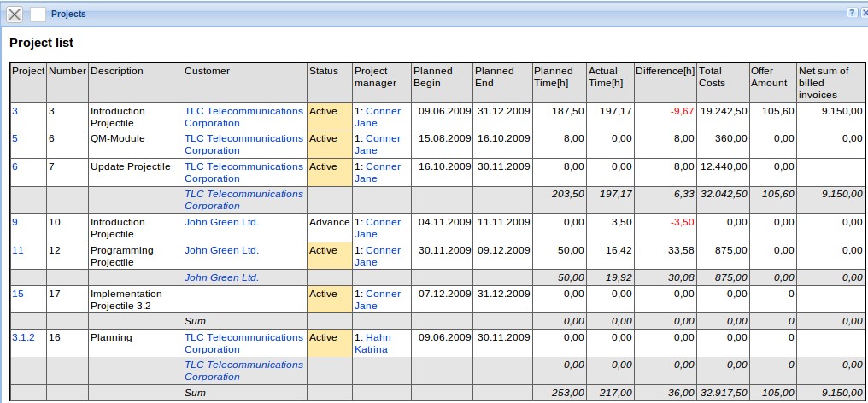This screenshot has width=868, height=403.
Task: Open John Green Ltd. in Programming Projectile row
Action: point(221,250)
